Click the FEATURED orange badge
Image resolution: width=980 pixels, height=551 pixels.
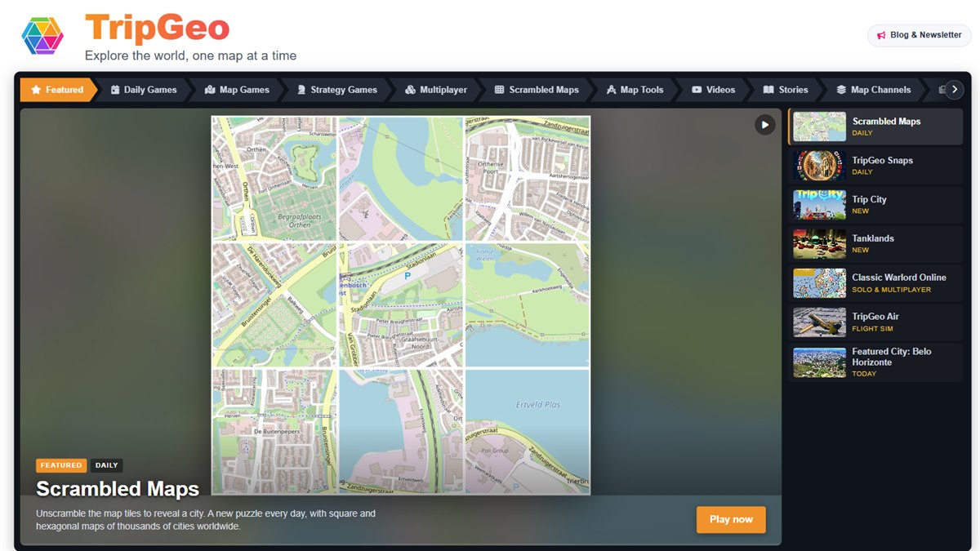(61, 465)
